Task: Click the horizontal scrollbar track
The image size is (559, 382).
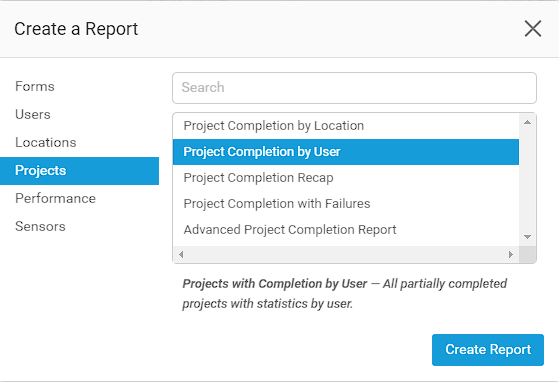Action: 346,254
